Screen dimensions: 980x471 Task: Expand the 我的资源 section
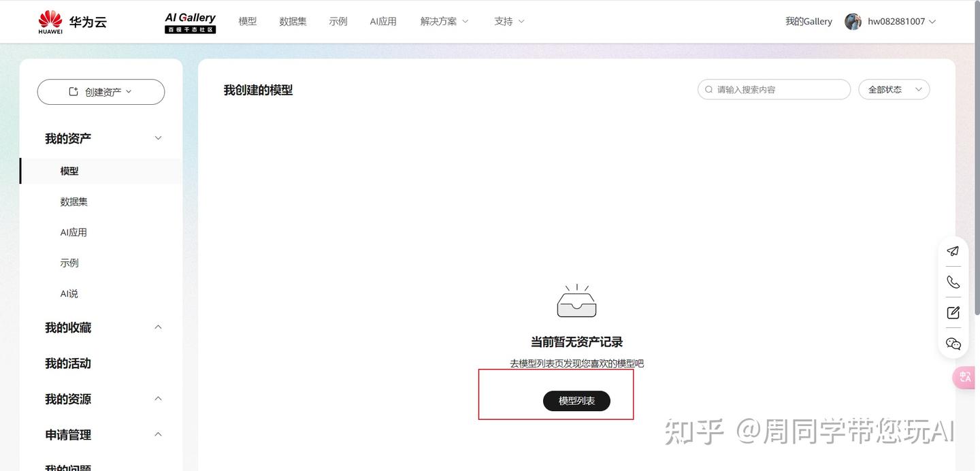coord(103,399)
